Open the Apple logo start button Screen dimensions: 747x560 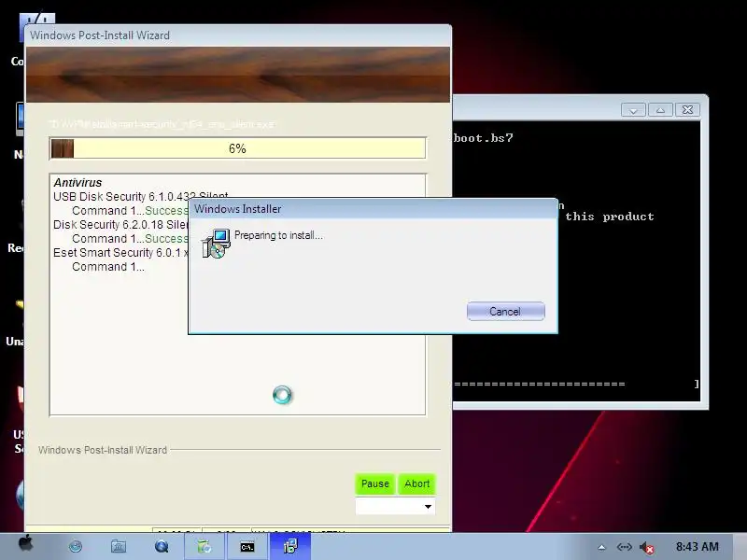coord(25,544)
